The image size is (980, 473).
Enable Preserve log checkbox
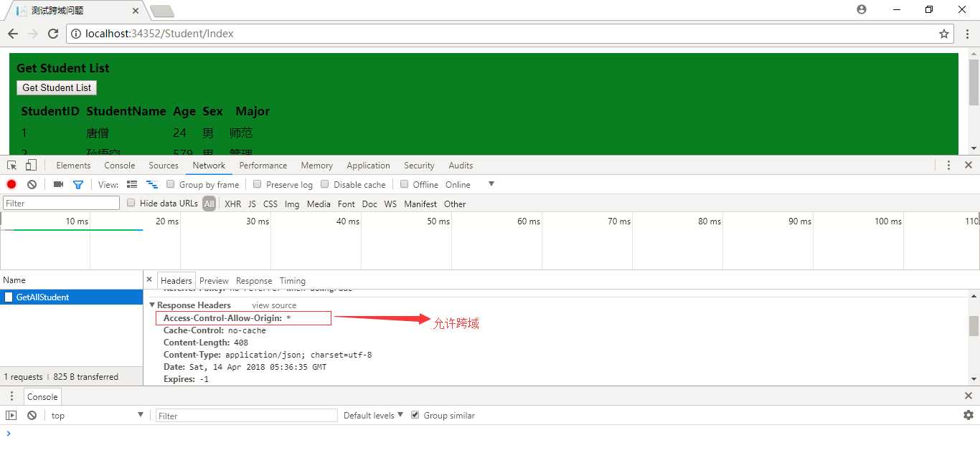pyautogui.click(x=258, y=183)
